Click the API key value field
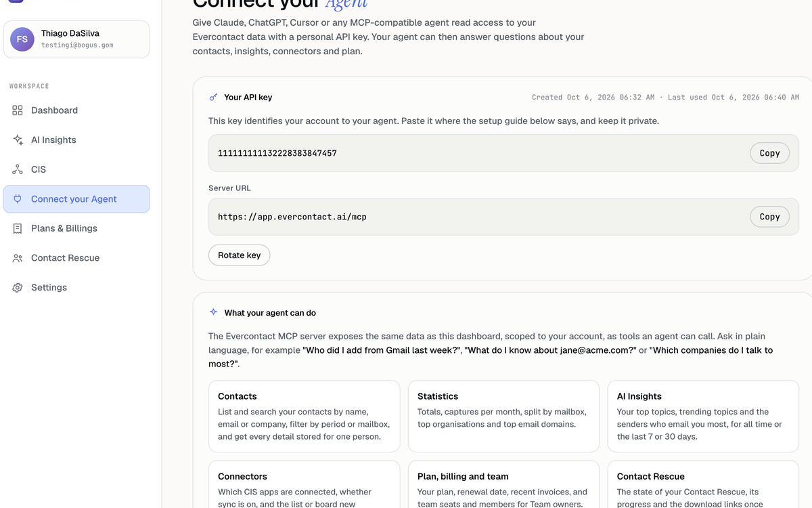This screenshot has height=508, width=812. point(503,153)
